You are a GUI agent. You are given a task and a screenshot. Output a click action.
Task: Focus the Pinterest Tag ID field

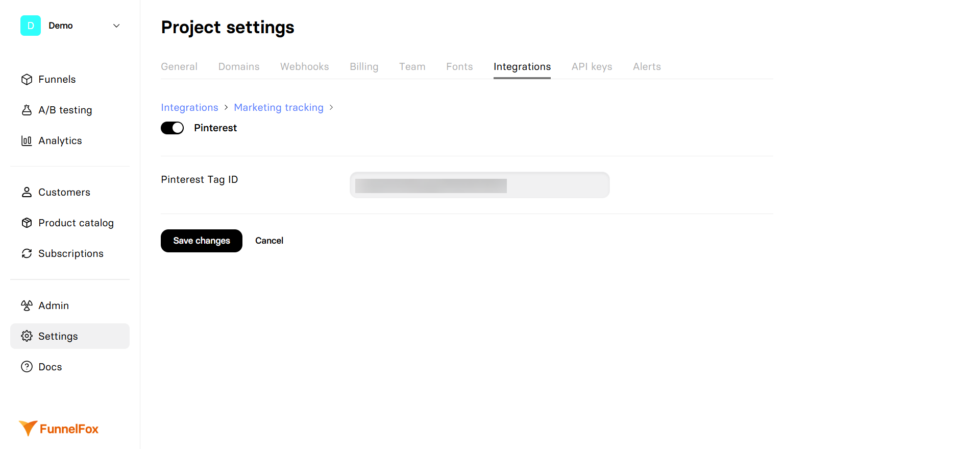coord(480,185)
